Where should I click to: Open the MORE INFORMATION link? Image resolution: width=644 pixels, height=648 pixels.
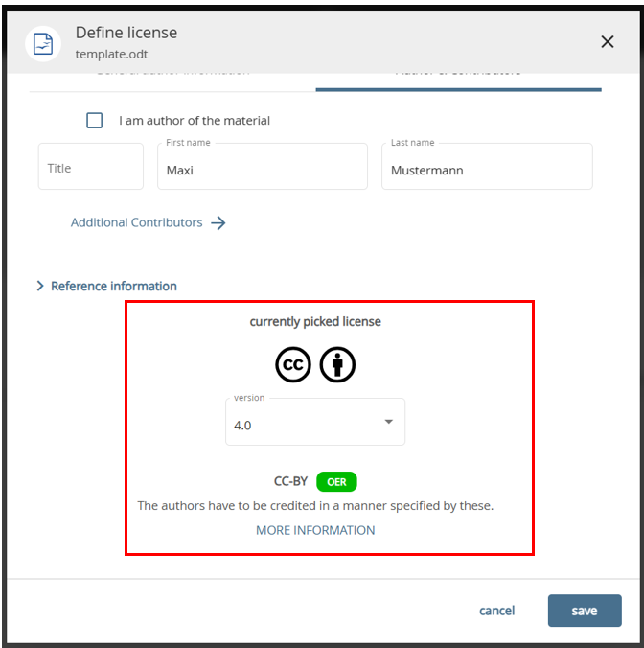315,530
